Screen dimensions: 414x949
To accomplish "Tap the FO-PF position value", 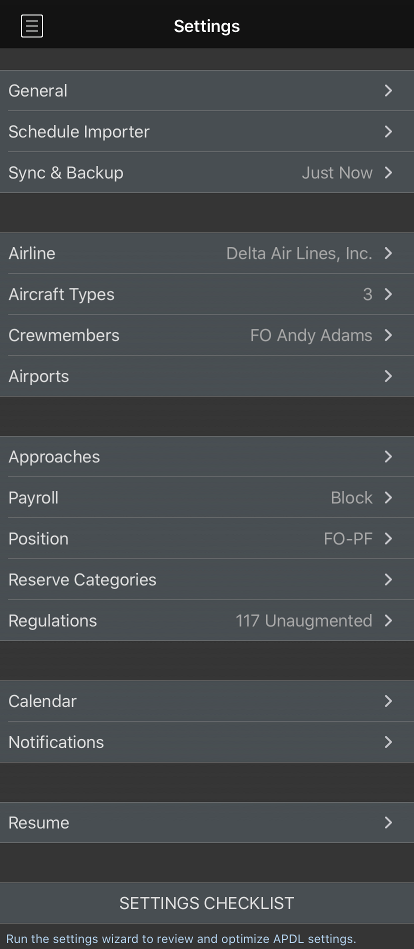I will pyautogui.click(x=348, y=539).
